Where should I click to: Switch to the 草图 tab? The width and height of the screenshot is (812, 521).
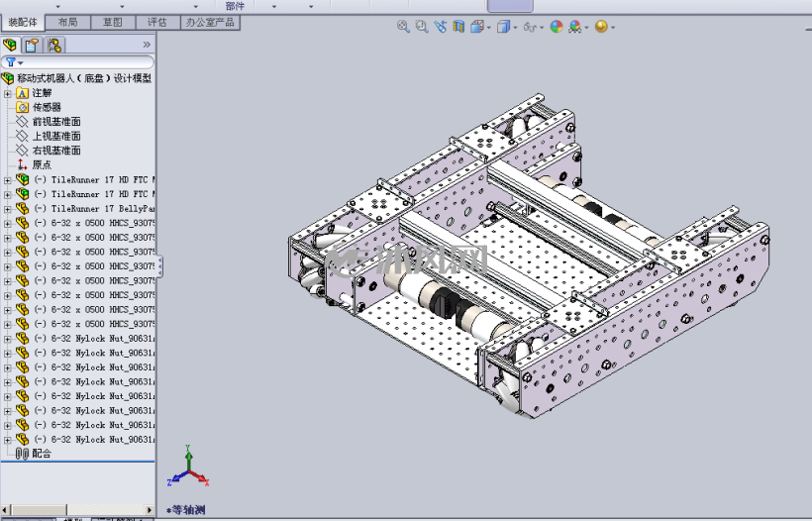coord(112,22)
